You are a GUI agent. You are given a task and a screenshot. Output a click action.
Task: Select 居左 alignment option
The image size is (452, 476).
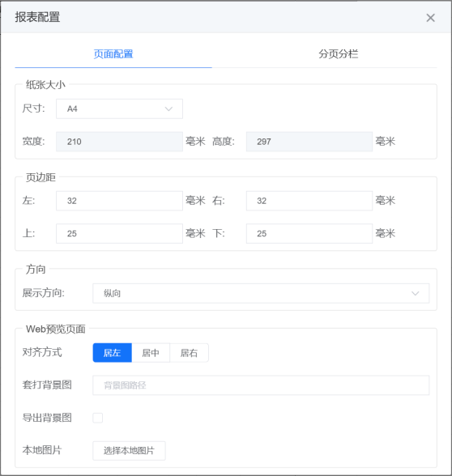pyautogui.click(x=112, y=353)
